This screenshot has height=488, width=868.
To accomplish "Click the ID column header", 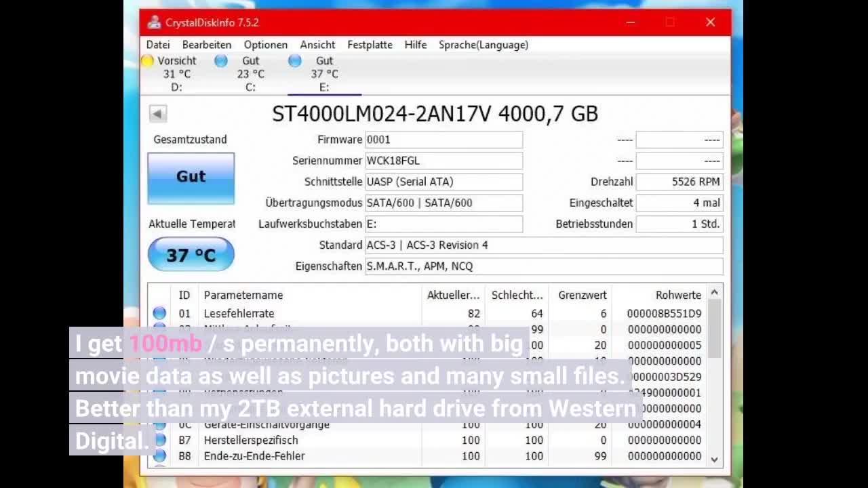I will (184, 295).
